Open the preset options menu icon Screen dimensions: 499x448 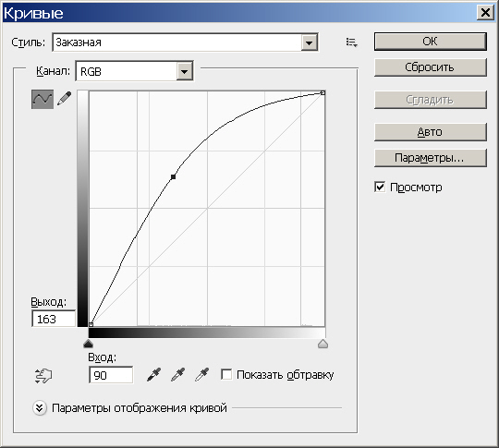[x=352, y=42]
